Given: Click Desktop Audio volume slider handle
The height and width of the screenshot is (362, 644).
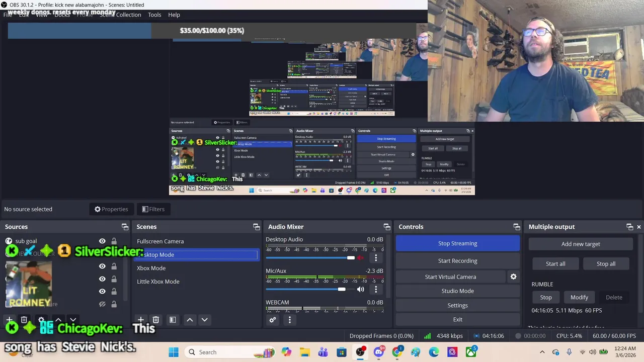Looking at the screenshot, I should (x=351, y=258).
